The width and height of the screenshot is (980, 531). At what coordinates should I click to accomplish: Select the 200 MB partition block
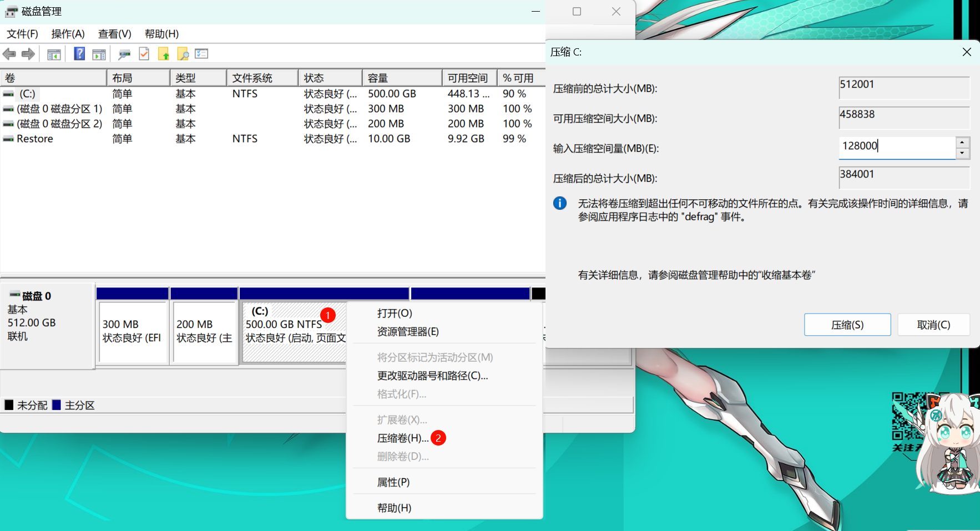(204, 332)
